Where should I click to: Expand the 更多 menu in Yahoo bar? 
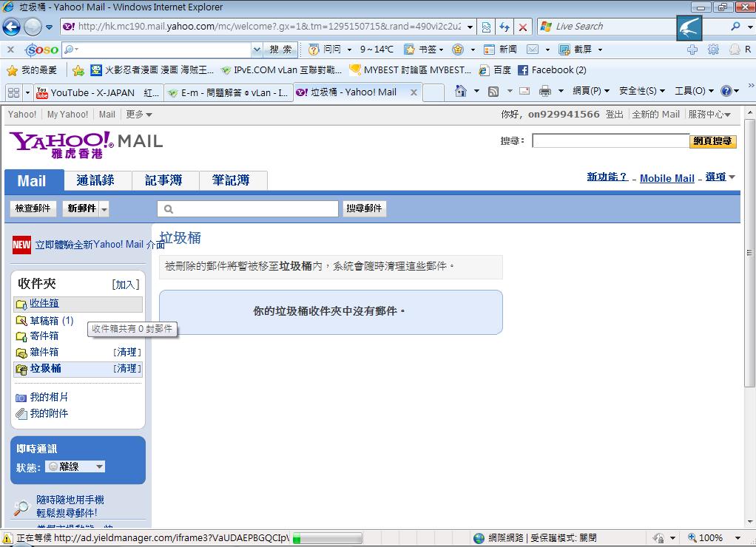coord(139,115)
